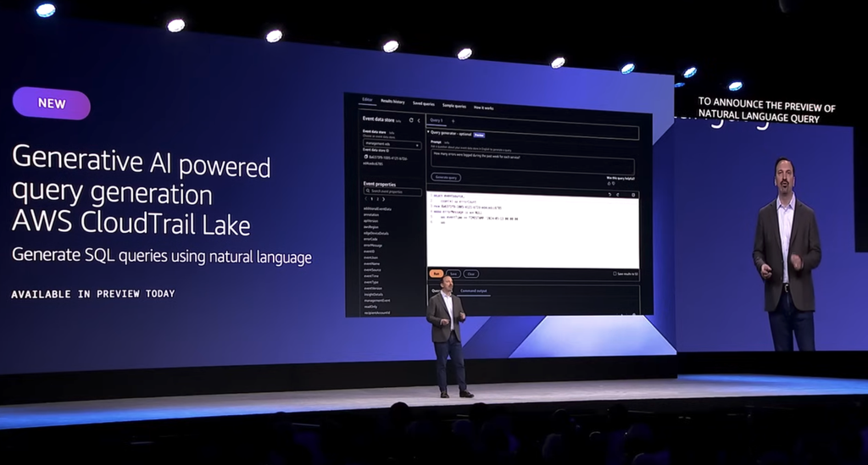Switch to the Command output tab
The image size is (868, 465).
474,291
